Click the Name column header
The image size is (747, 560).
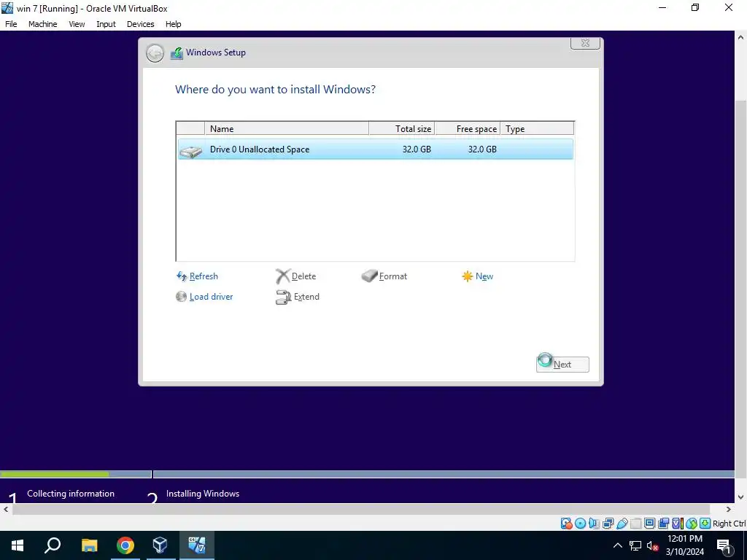[x=286, y=128]
